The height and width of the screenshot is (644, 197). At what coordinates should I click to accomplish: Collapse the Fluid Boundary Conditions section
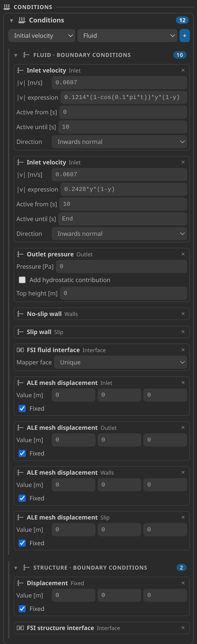16,55
